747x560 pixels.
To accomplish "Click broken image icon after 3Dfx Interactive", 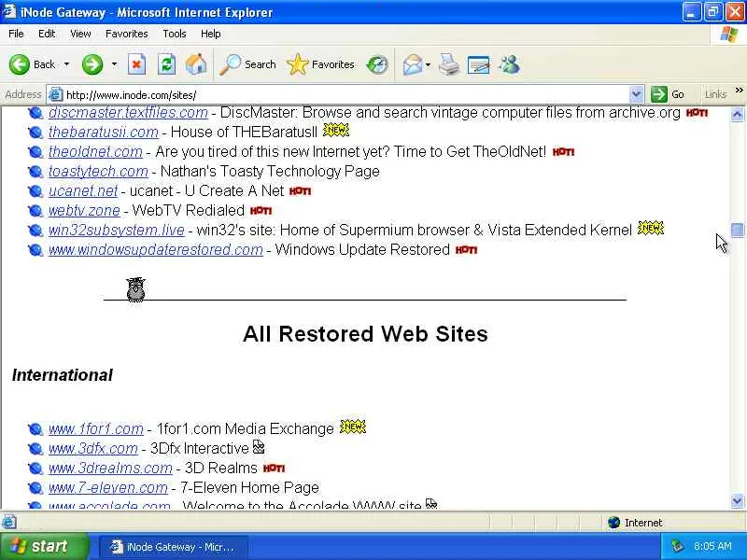I will point(259,447).
